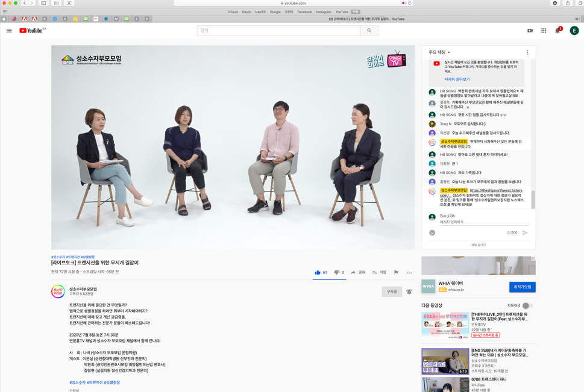
Task: Open channel name 성소수자부모모임 link
Action: (83, 289)
